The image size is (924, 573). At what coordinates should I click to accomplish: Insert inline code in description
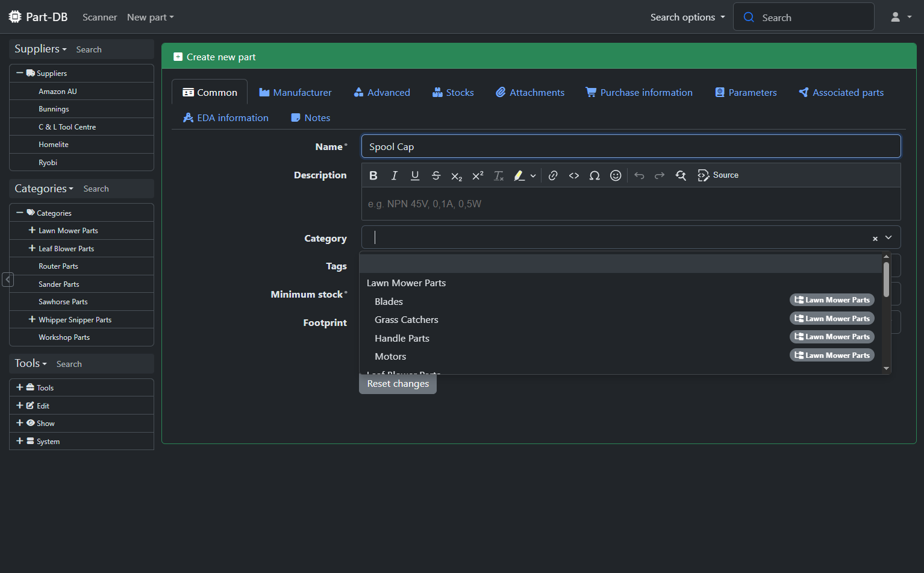(574, 175)
